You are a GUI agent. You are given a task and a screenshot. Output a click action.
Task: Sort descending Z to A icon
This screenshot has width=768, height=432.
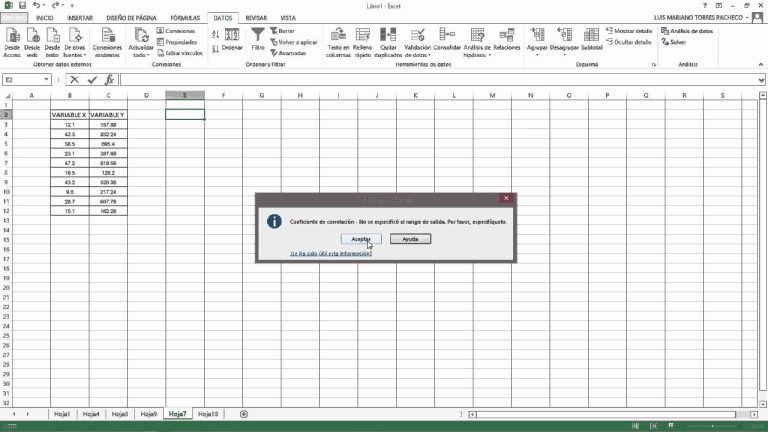pyautogui.click(x=216, y=49)
